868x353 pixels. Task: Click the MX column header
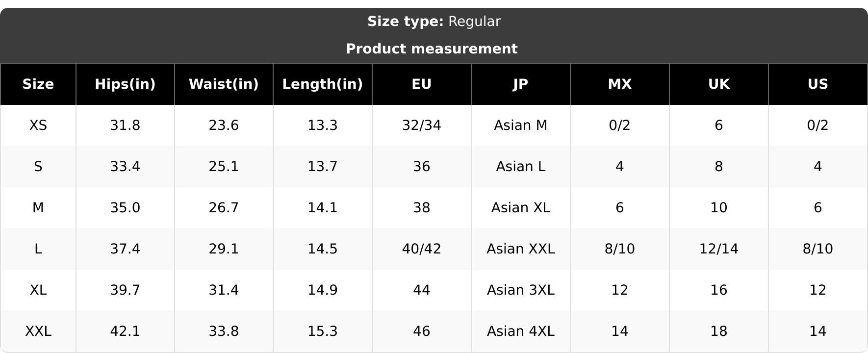[x=620, y=84]
